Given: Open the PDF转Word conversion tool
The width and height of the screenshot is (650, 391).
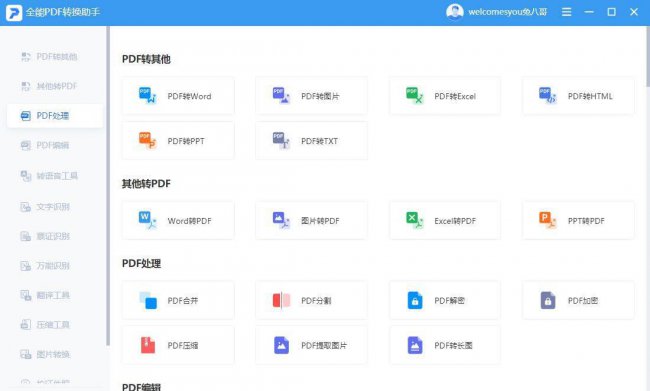Looking at the screenshot, I should (x=178, y=96).
